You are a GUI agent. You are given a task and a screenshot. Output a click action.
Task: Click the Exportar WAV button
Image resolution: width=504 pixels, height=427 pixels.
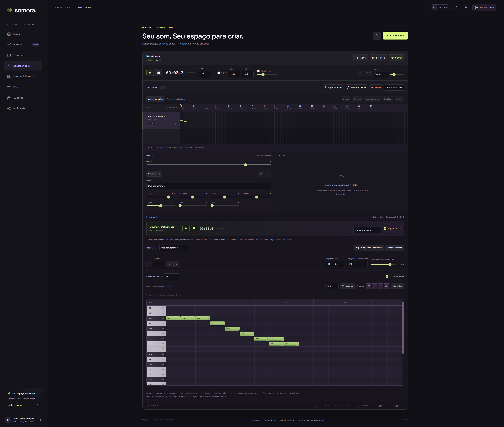click(x=395, y=36)
